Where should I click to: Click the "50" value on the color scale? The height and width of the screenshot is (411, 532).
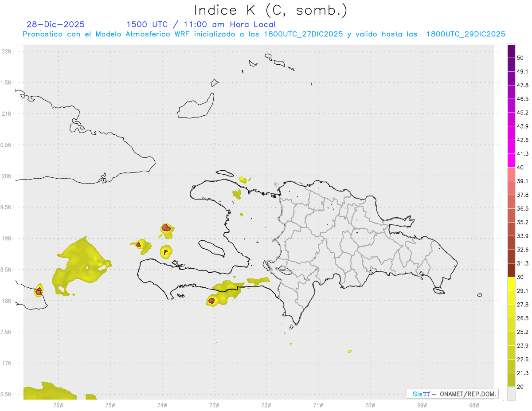pyautogui.click(x=521, y=58)
